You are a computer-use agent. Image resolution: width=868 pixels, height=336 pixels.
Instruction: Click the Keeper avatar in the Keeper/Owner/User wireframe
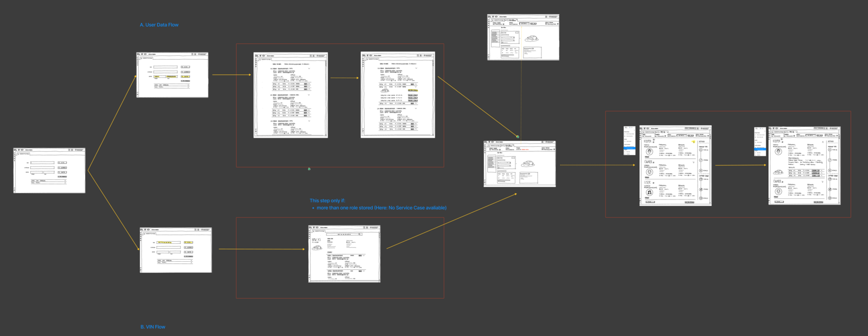pyautogui.click(x=649, y=151)
